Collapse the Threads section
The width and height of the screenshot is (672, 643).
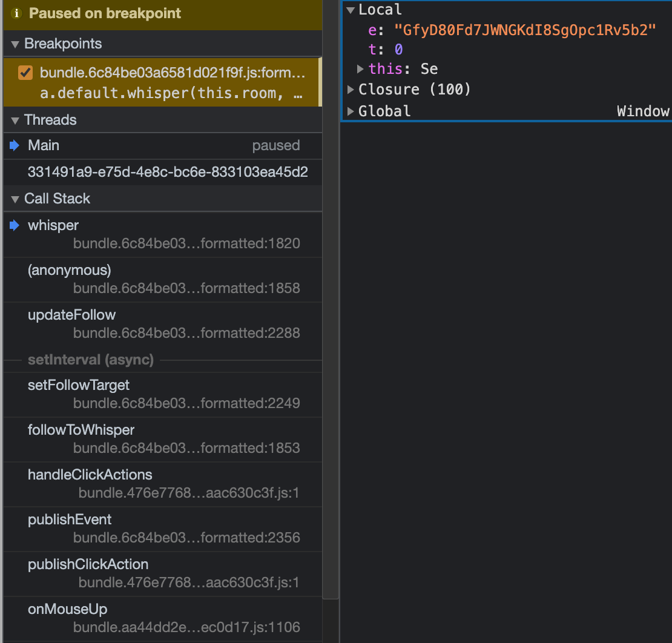pos(16,120)
